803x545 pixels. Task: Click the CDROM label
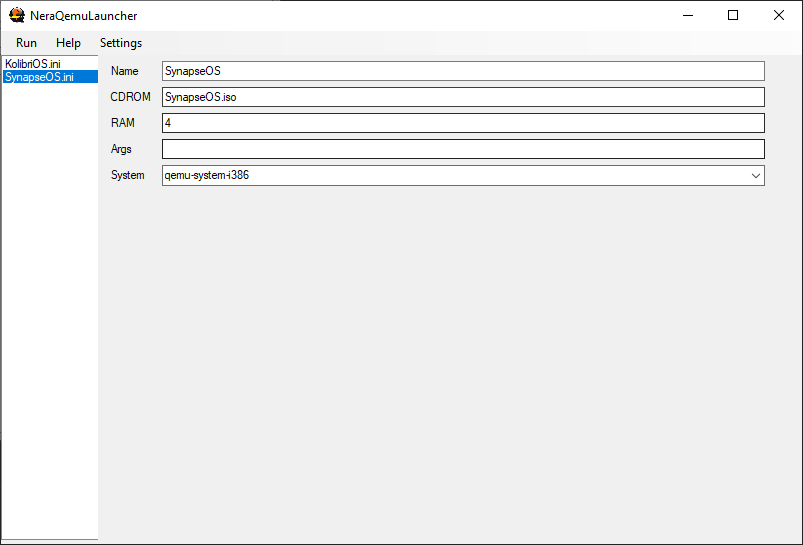coord(130,97)
